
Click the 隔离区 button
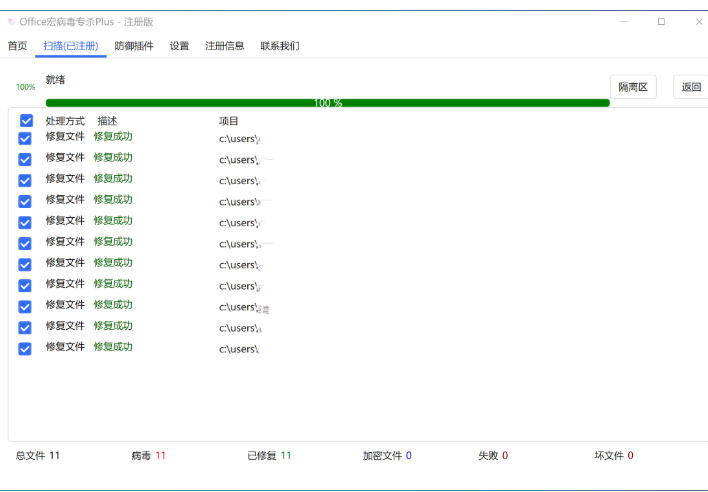coord(633,88)
